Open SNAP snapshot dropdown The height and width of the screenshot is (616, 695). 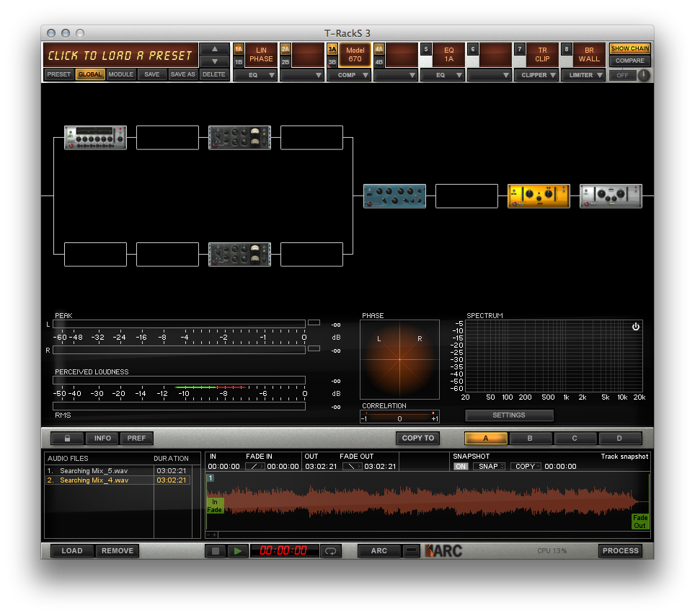coord(489,467)
